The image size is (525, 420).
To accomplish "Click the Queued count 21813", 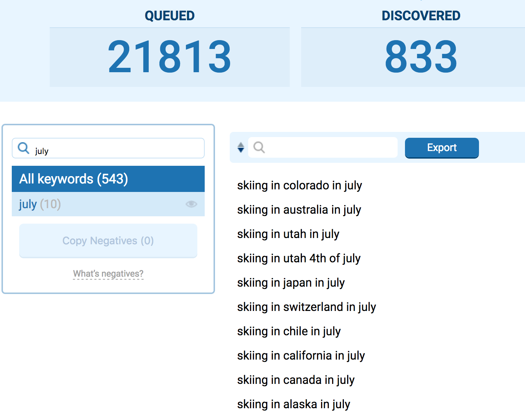I will click(169, 57).
